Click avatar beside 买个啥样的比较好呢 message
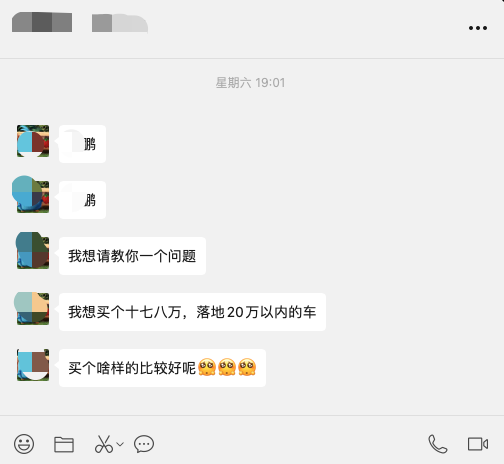The width and height of the screenshot is (504, 464). click(x=33, y=365)
